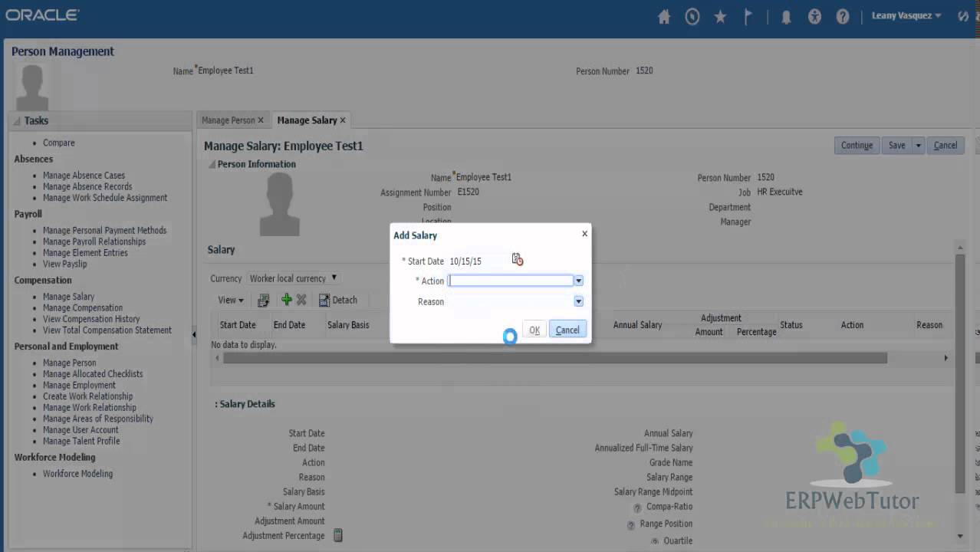Click Range Position help icon
This screenshot has height=552, width=980.
631,525
